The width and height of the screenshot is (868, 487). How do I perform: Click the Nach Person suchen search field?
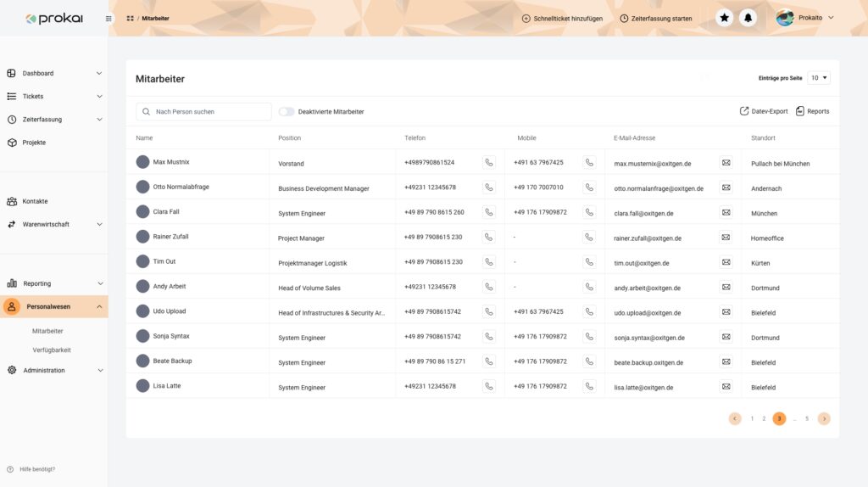[203, 112]
